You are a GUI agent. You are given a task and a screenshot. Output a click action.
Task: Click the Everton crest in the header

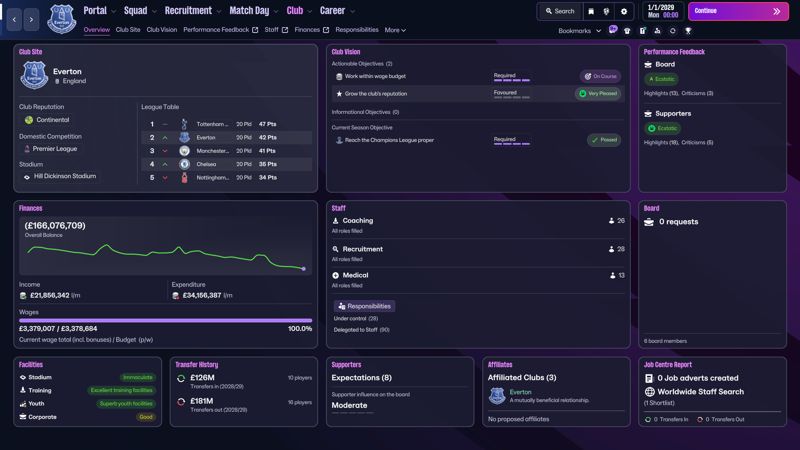pyautogui.click(x=62, y=19)
